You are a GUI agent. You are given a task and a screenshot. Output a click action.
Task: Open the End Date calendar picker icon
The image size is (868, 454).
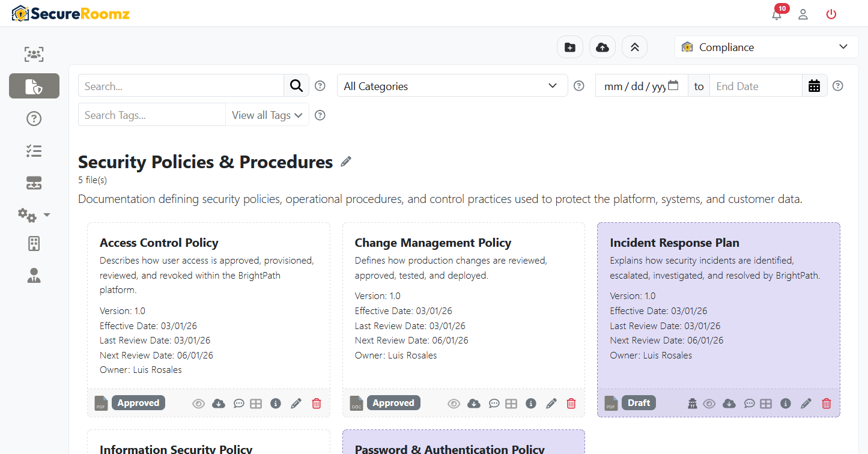tap(815, 86)
